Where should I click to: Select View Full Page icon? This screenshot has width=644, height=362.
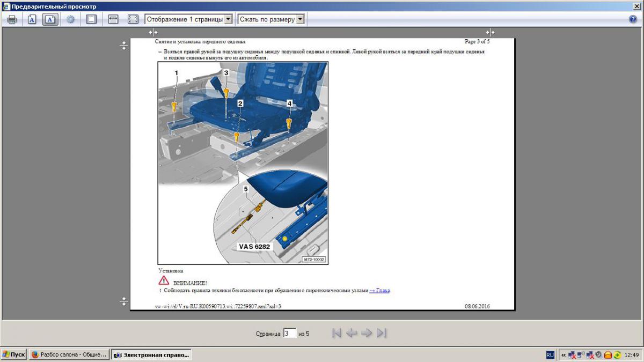coord(133,19)
